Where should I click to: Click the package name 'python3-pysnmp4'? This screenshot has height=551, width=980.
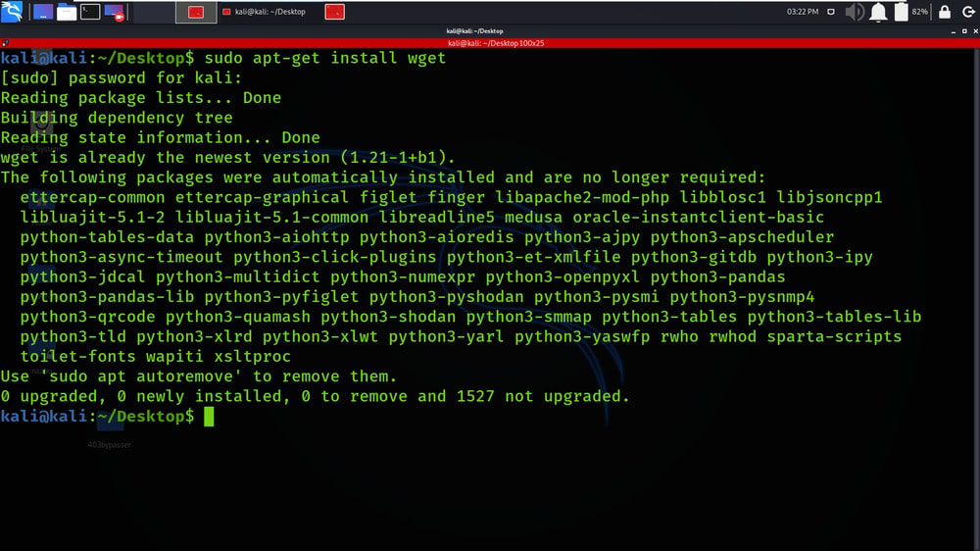742,297
